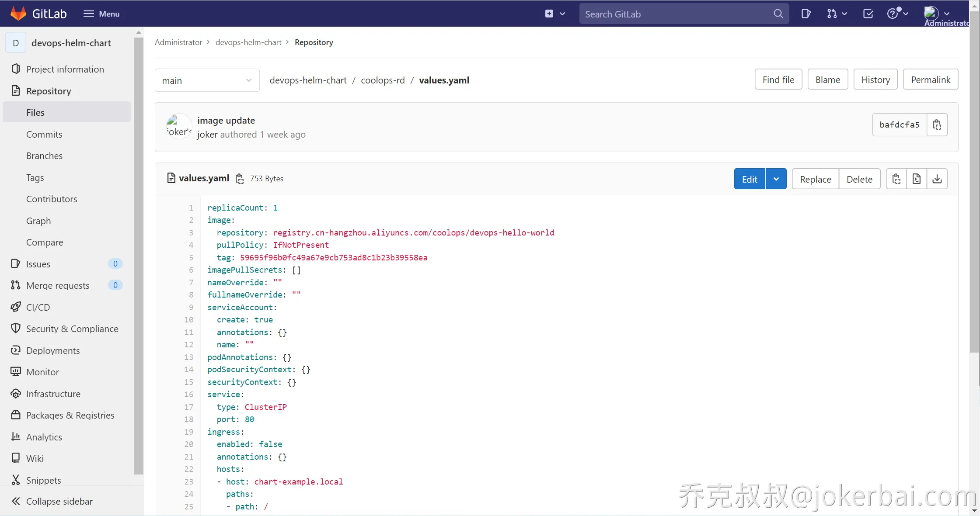Click the Permalink button

click(931, 80)
